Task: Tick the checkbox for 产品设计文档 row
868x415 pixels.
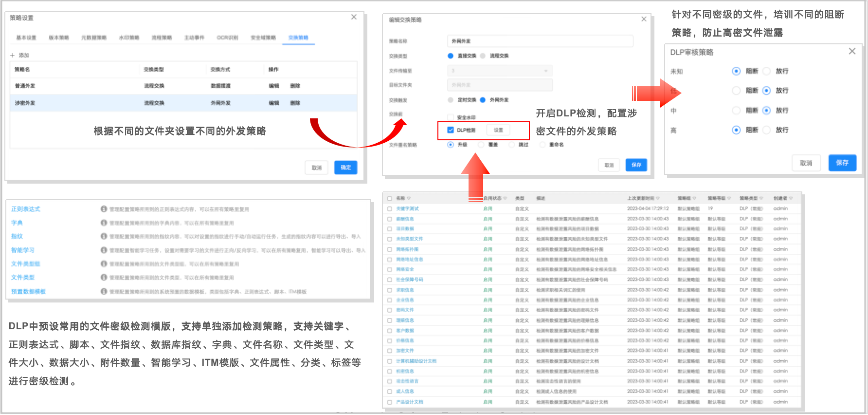Action: click(x=389, y=402)
